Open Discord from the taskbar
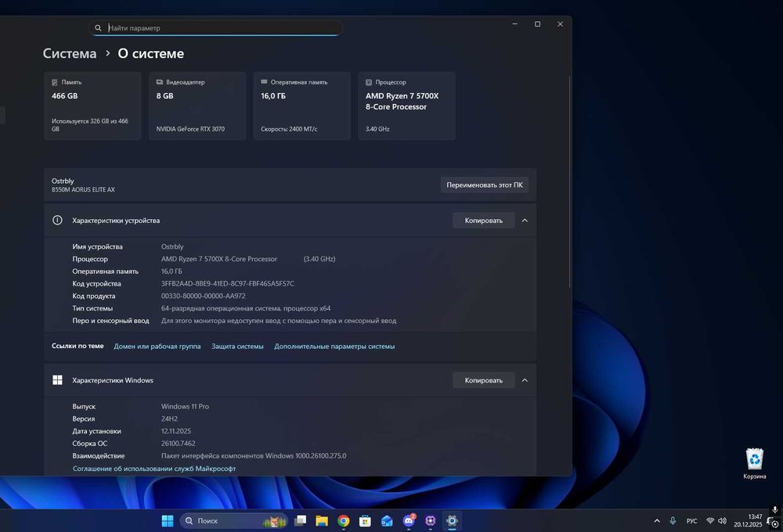 coord(409,521)
